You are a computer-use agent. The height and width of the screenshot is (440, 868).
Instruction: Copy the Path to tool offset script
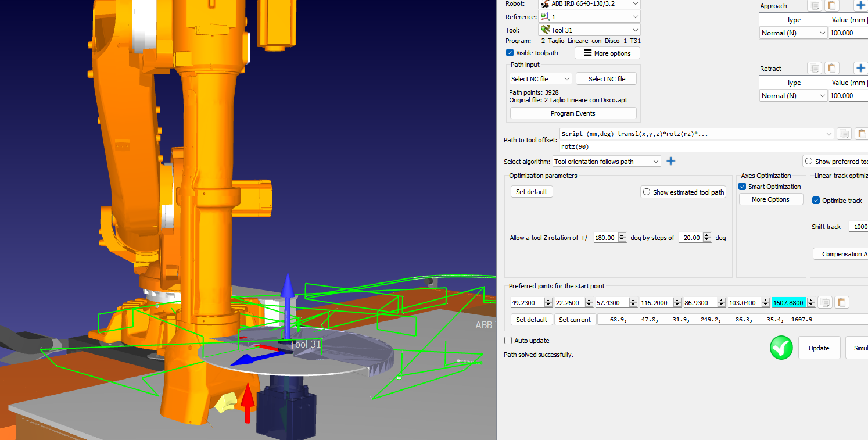[844, 134]
